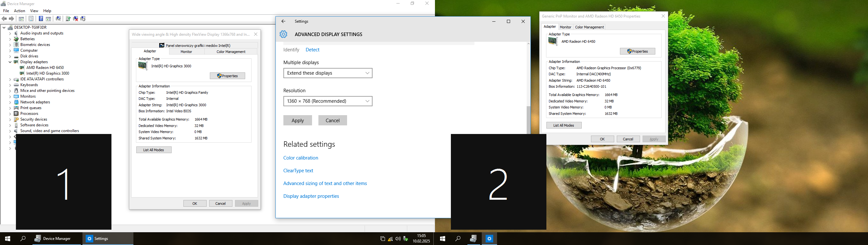Click OK in the AMD Radeon properties dialog

602,139
